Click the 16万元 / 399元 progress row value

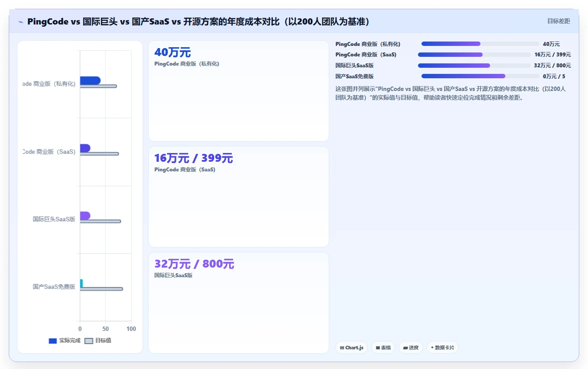(553, 55)
